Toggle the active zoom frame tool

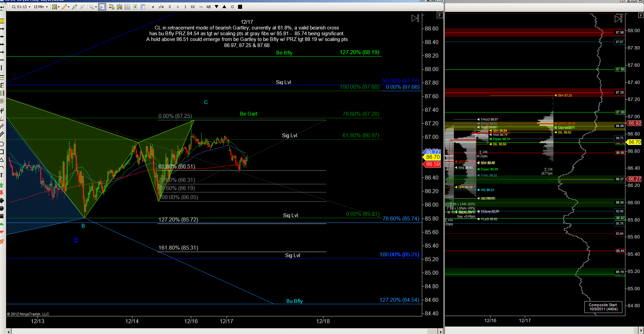point(102,7)
